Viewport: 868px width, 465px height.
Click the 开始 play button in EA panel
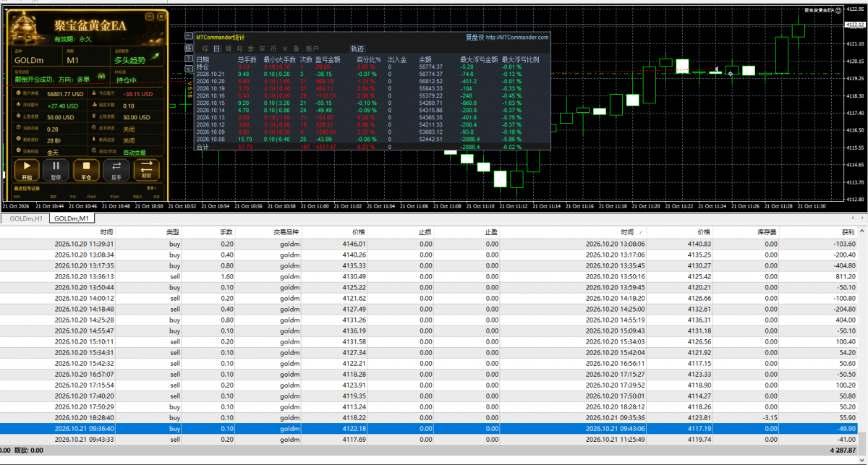[x=27, y=170]
